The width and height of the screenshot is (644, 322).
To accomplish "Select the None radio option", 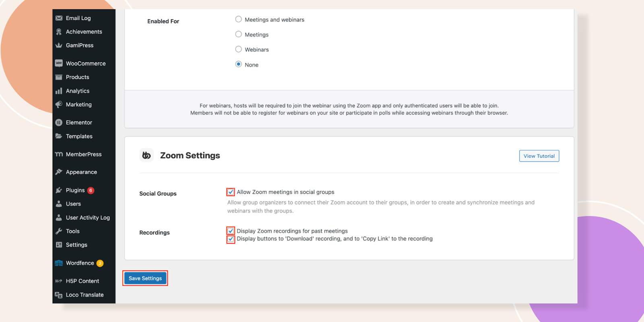I will point(239,64).
